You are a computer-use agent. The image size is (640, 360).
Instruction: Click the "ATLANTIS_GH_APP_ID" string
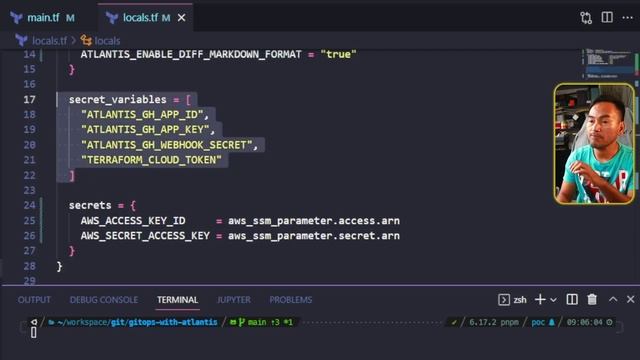pyautogui.click(x=142, y=115)
